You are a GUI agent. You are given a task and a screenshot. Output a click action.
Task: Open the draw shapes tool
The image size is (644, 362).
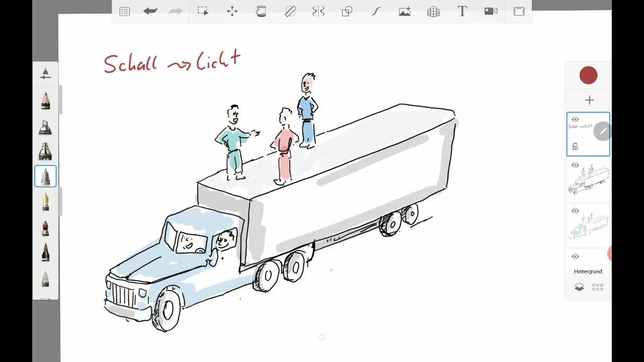pos(347,11)
